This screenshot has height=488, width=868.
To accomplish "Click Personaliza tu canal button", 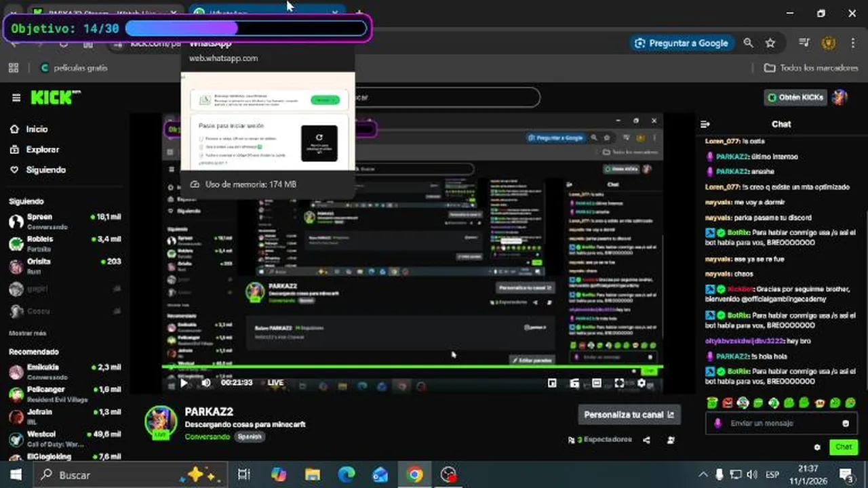I will (x=629, y=415).
